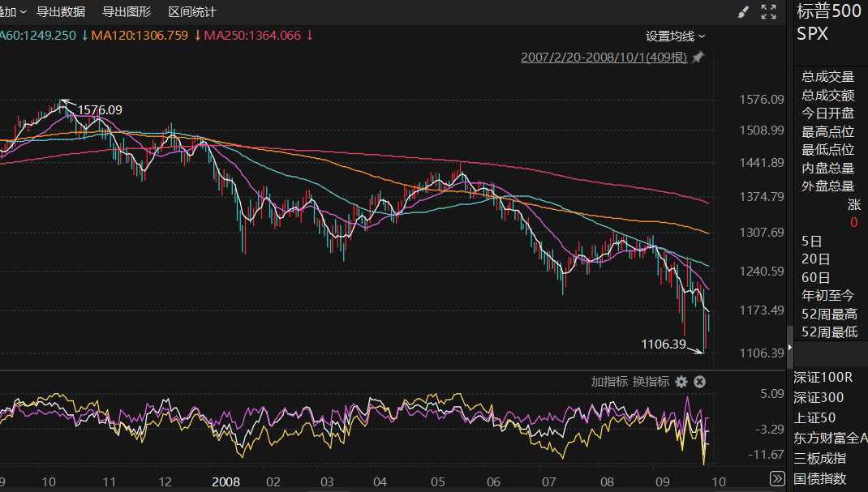Select 上证50 in the index list
The image size is (868, 492).
814,418
